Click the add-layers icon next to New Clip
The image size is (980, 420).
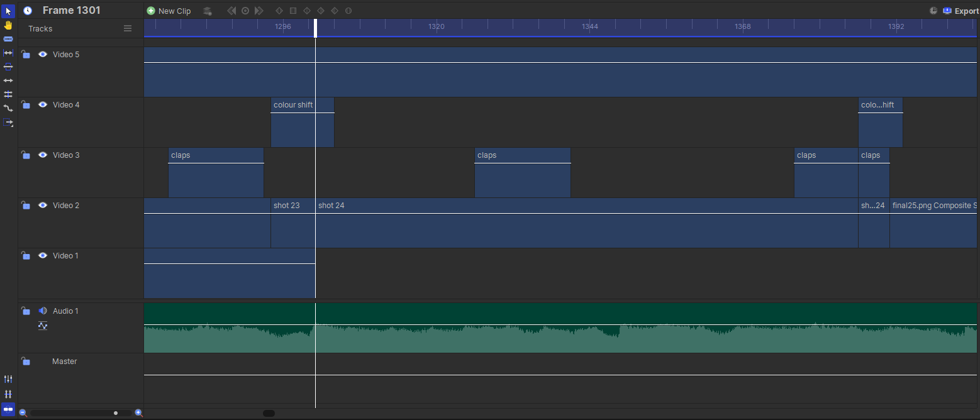tap(208, 11)
